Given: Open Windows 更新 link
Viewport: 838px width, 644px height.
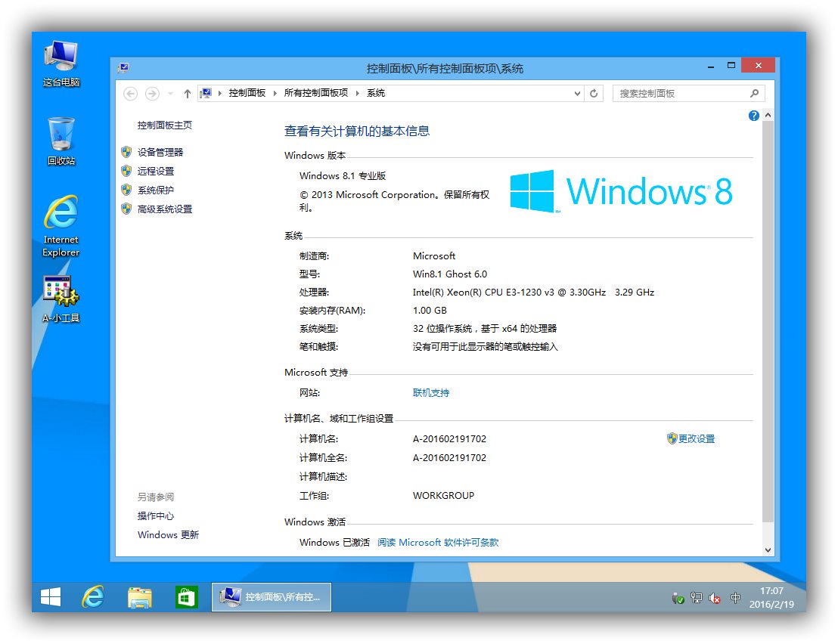Looking at the screenshot, I should tap(168, 534).
